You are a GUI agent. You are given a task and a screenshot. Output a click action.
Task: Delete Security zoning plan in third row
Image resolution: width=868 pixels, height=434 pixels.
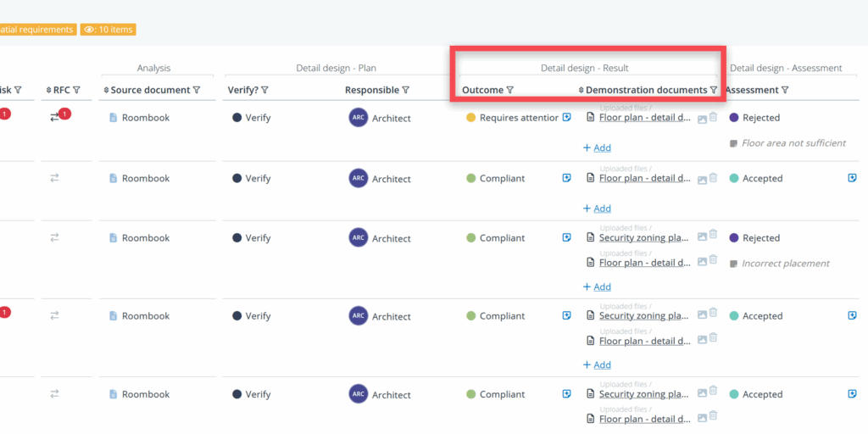713,235
